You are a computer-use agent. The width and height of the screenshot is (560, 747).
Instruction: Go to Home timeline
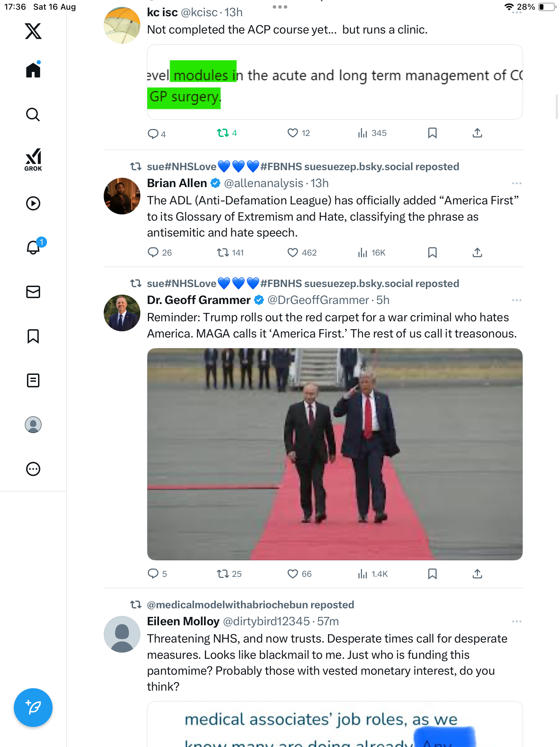click(33, 70)
